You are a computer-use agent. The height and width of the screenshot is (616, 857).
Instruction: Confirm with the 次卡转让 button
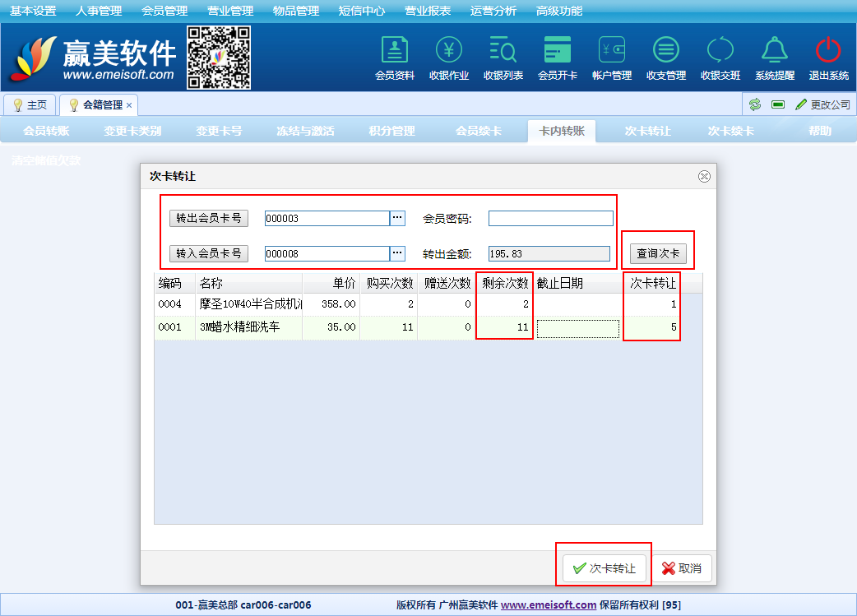pos(605,568)
